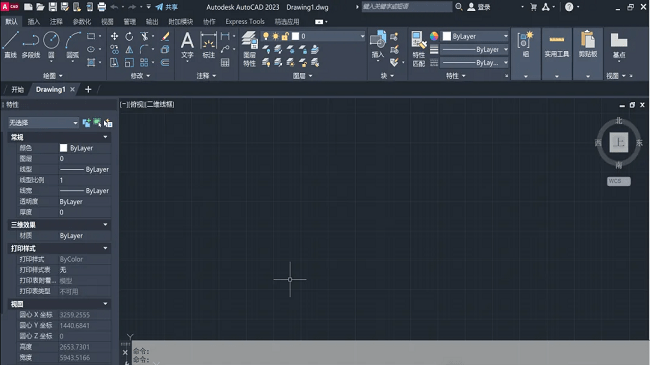The image size is (650, 365).
Task: Switch to the Express Tools tab
Action: pyautogui.click(x=245, y=22)
